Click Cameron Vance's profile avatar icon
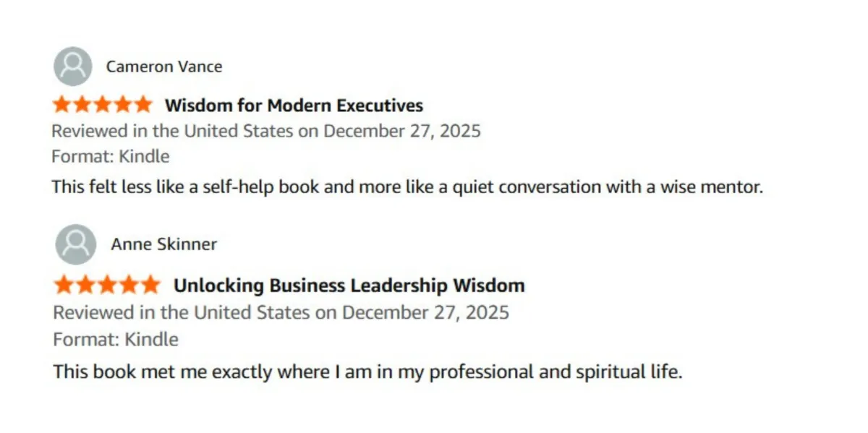The height and width of the screenshot is (433, 868). (72, 67)
